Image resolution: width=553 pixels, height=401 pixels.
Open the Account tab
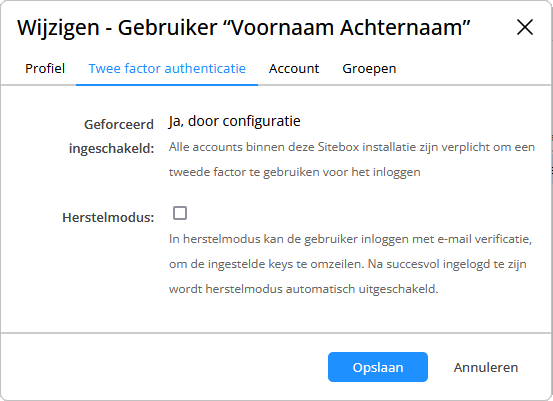(294, 68)
